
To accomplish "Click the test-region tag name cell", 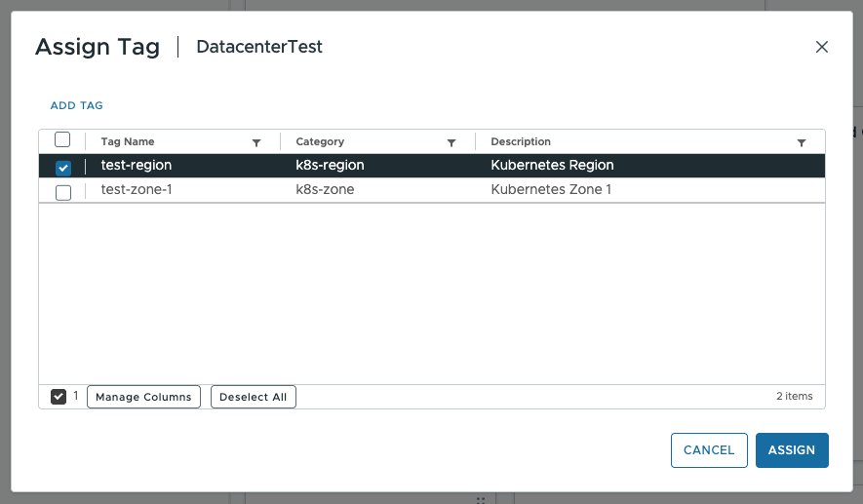I will [x=137, y=166].
